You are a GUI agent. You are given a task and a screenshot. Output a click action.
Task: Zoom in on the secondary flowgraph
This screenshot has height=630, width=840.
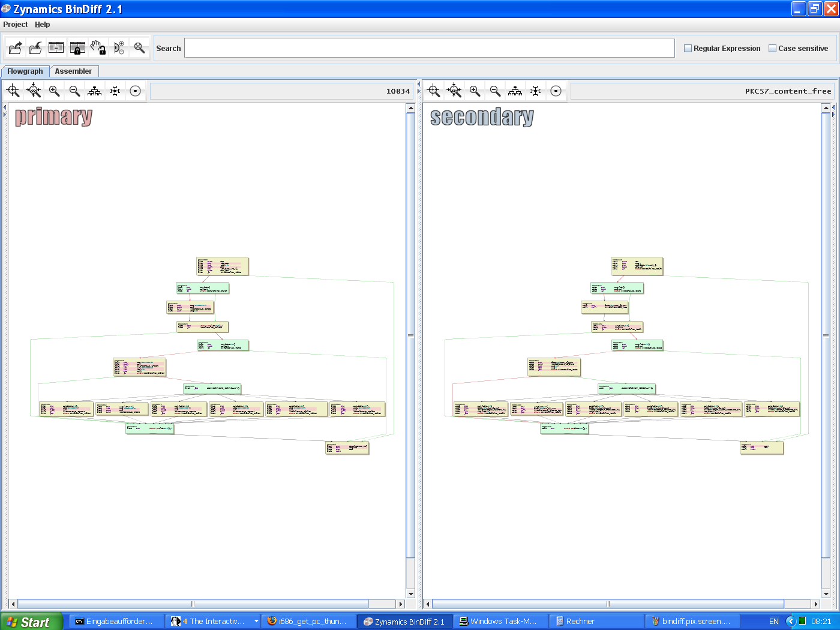tap(475, 91)
